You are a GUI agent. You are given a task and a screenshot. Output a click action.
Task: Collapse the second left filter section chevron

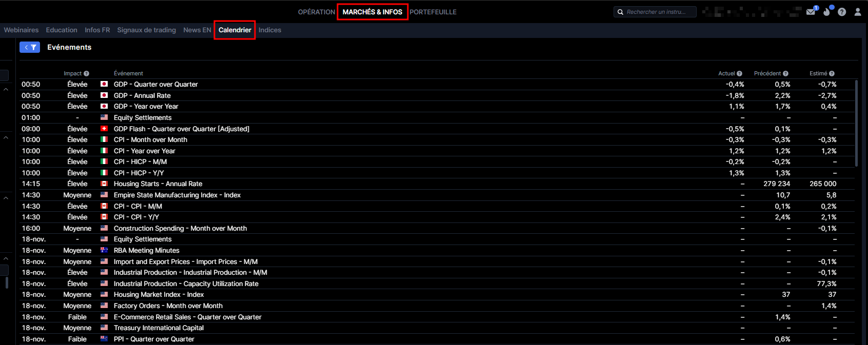point(6,138)
